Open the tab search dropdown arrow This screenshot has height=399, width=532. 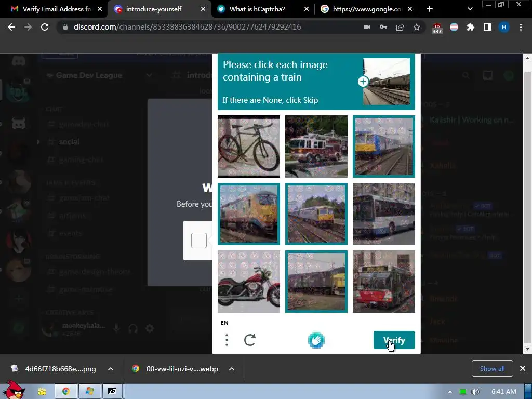click(470, 9)
